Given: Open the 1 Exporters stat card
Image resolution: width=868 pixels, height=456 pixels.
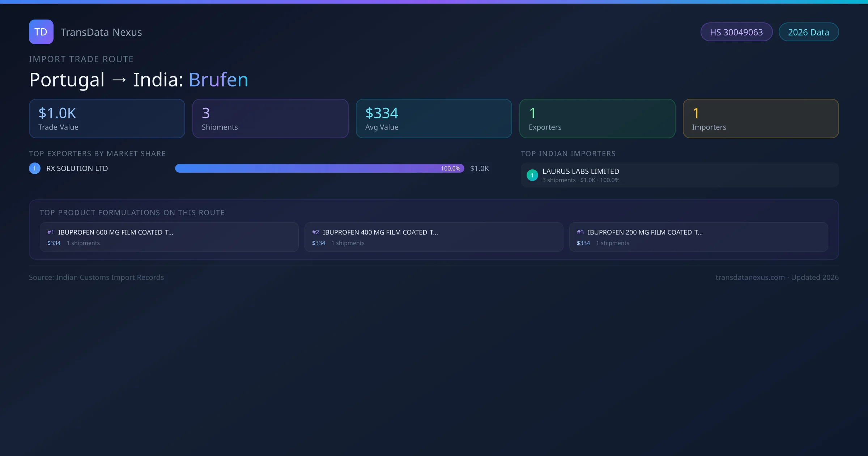Looking at the screenshot, I should point(597,119).
